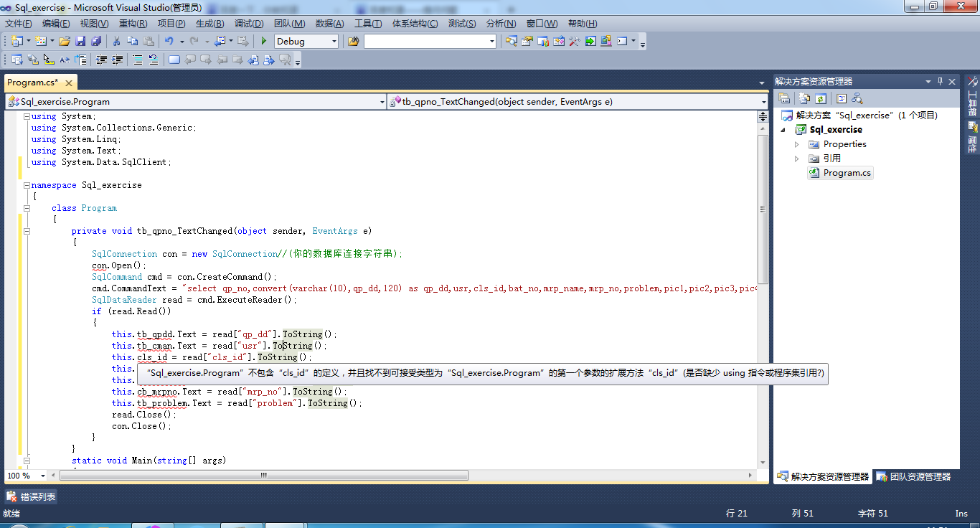Click the Find in Files icon
The height and width of the screenshot is (528, 980).
tap(353, 41)
